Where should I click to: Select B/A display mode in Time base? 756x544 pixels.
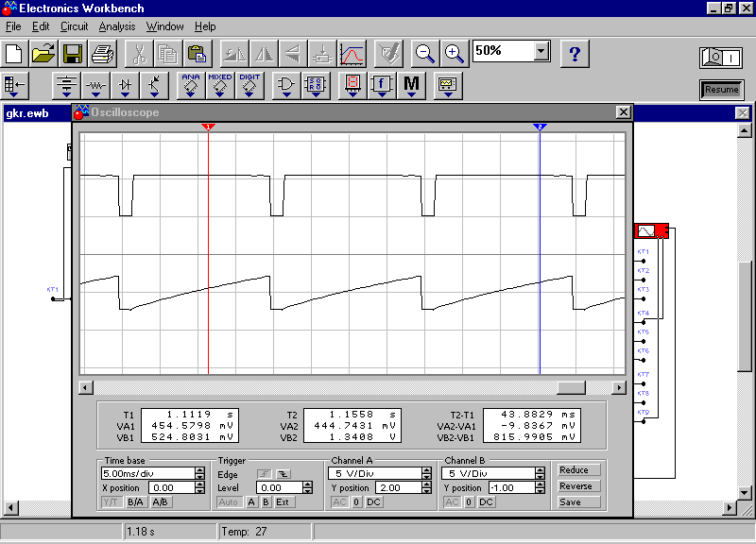click(136, 502)
